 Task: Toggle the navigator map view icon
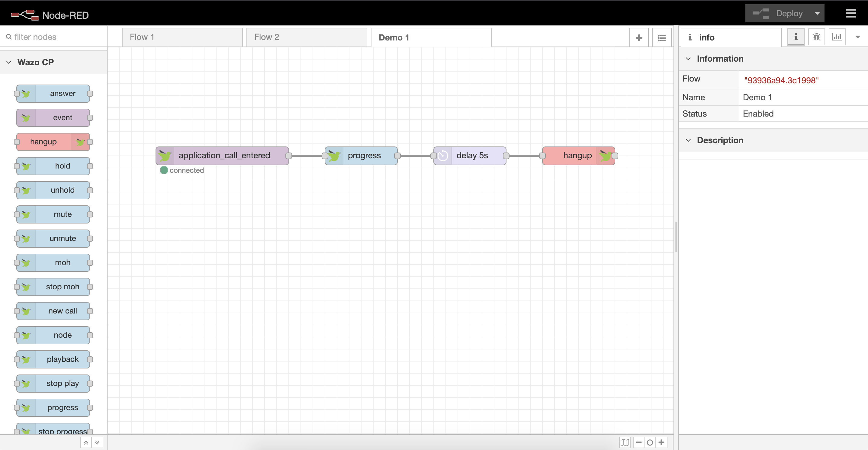pos(625,442)
